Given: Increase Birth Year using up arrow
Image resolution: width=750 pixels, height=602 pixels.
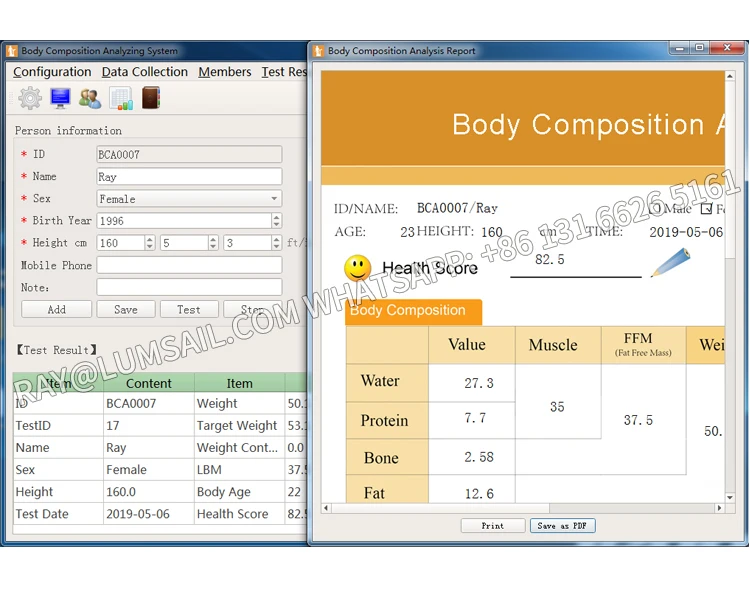Looking at the screenshot, I should tap(277, 217).
